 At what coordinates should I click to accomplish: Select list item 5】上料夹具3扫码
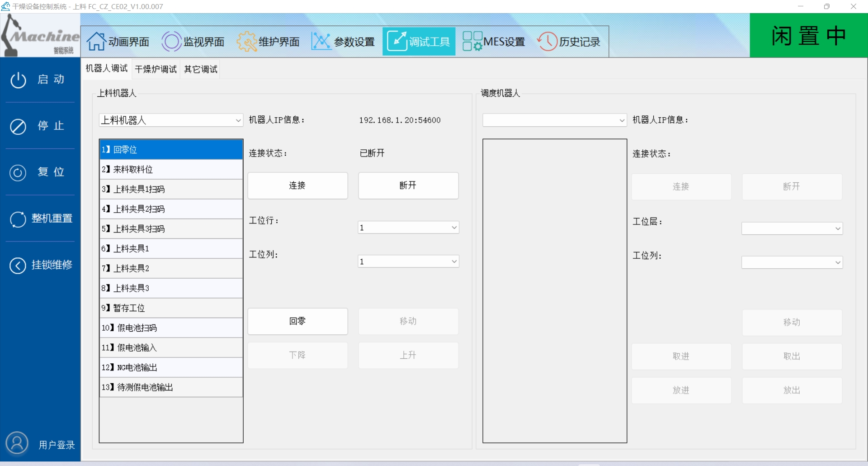coord(171,229)
